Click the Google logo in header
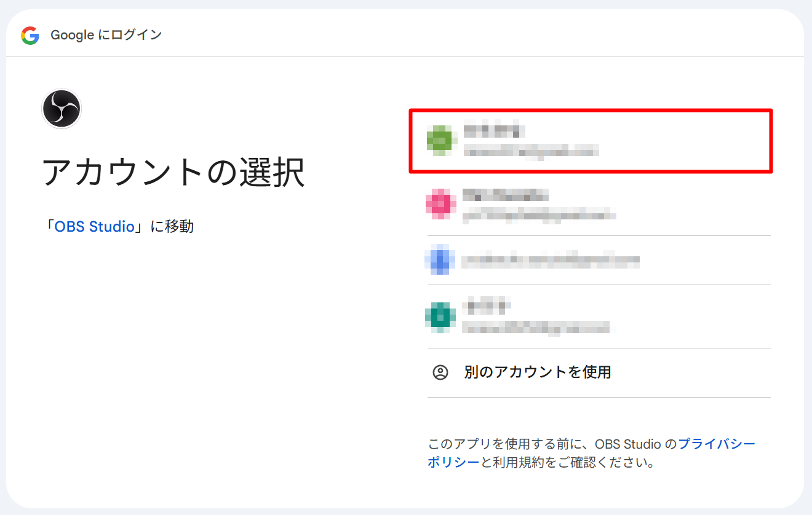The width and height of the screenshot is (812, 515). [30, 36]
